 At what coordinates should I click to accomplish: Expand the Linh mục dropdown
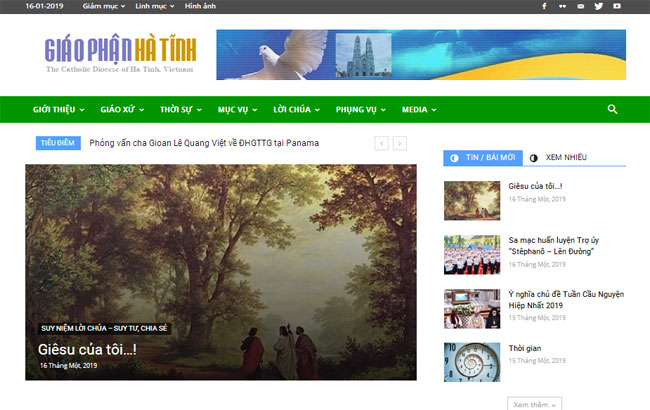pyautogui.click(x=155, y=6)
